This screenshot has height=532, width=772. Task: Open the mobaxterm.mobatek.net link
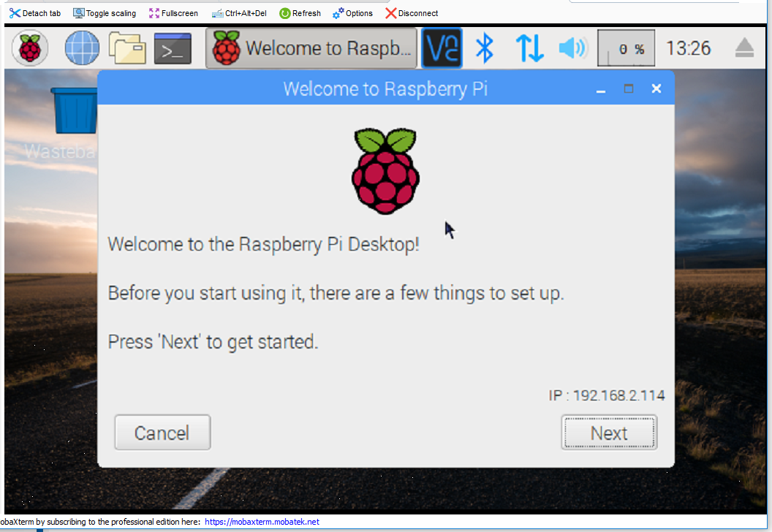pos(262,522)
